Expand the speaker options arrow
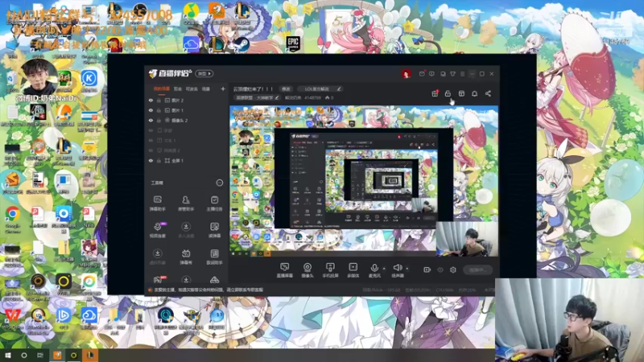Viewport: 644px width, 362px height. (x=407, y=269)
